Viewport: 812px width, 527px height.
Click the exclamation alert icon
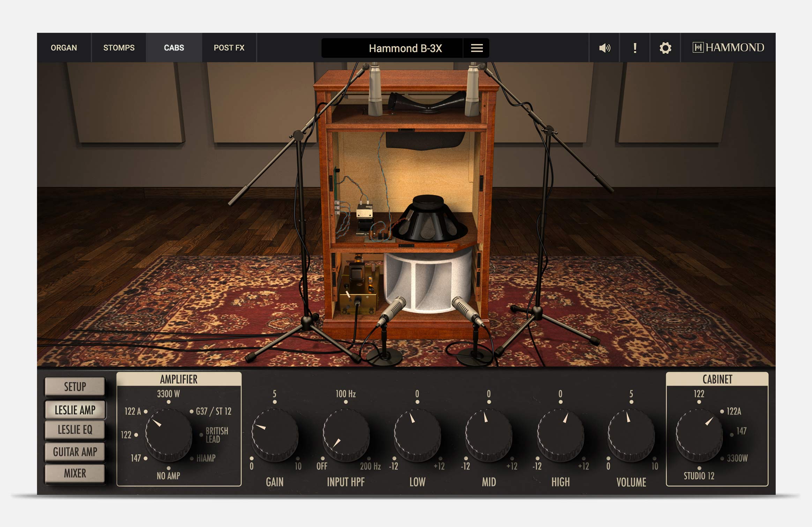635,48
